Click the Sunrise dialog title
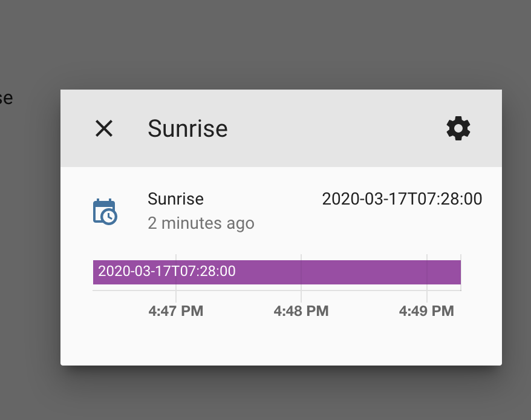This screenshot has width=531, height=420. pos(187,128)
